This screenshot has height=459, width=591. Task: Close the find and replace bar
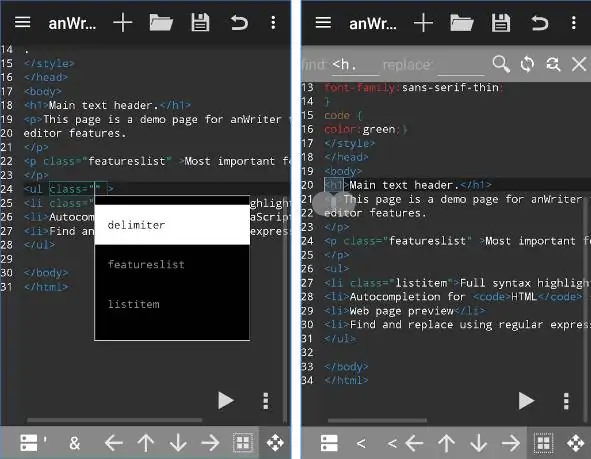[579, 64]
